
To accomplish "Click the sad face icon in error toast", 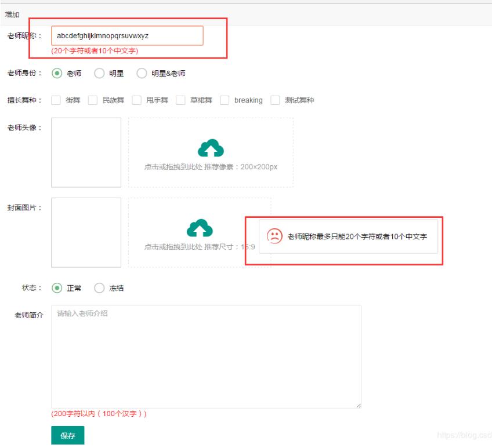I will (x=274, y=236).
